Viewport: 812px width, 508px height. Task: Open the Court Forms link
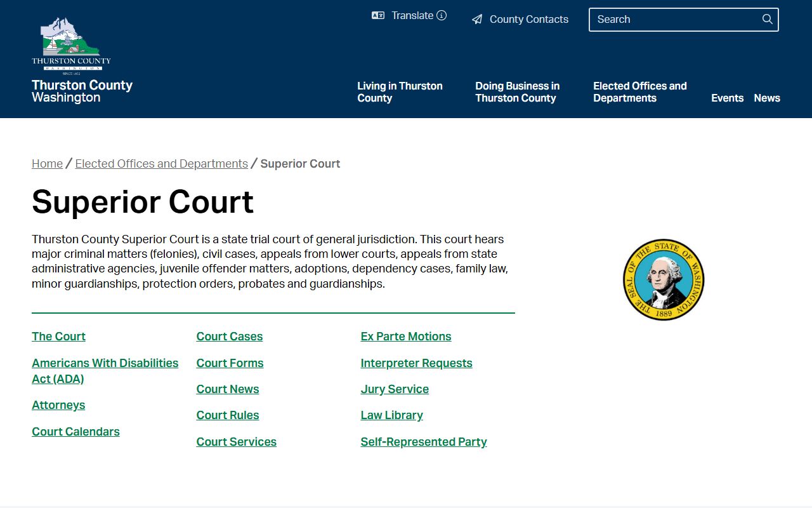click(x=230, y=363)
